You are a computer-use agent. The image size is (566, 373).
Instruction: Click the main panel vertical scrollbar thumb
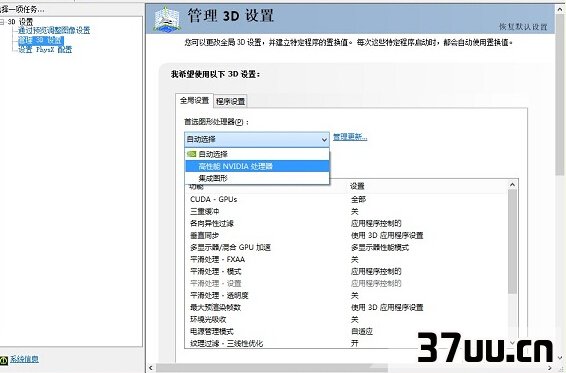[x=560, y=95]
